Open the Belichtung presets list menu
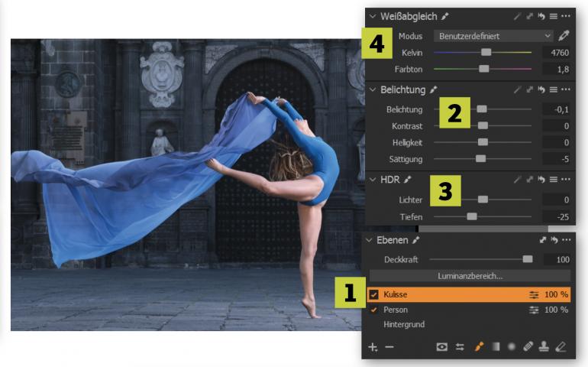 (x=554, y=89)
